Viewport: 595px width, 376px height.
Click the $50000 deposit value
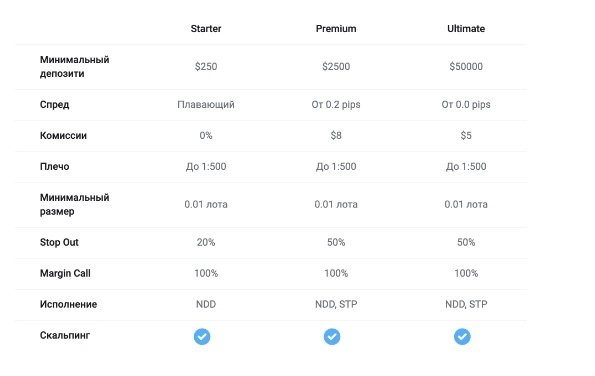pyautogui.click(x=466, y=66)
